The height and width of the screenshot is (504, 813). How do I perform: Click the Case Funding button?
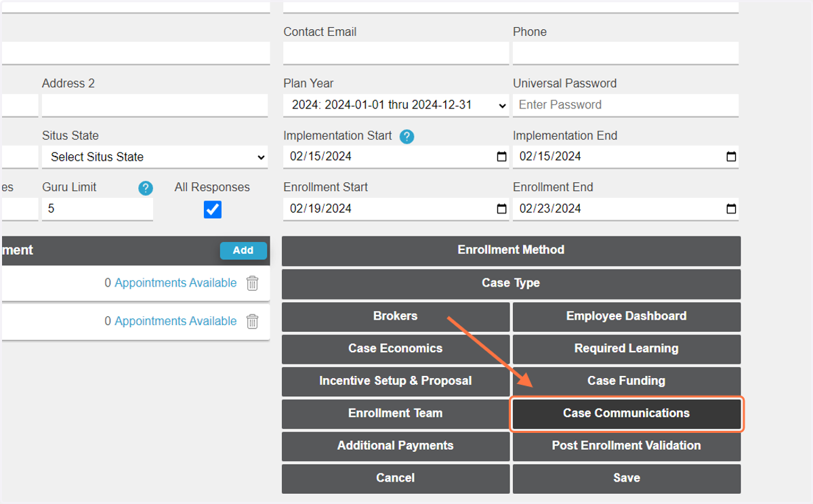[x=627, y=381]
